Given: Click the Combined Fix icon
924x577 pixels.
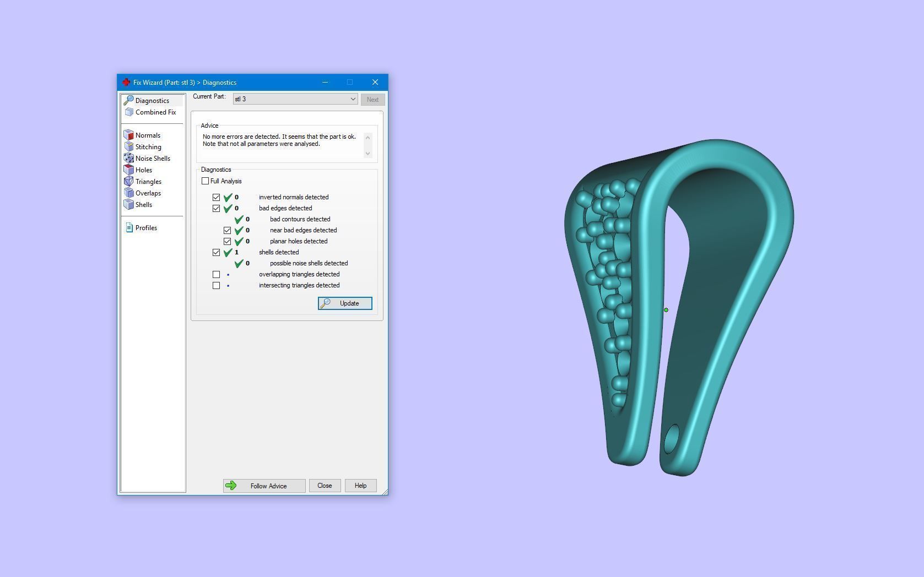Looking at the screenshot, I should pos(129,112).
